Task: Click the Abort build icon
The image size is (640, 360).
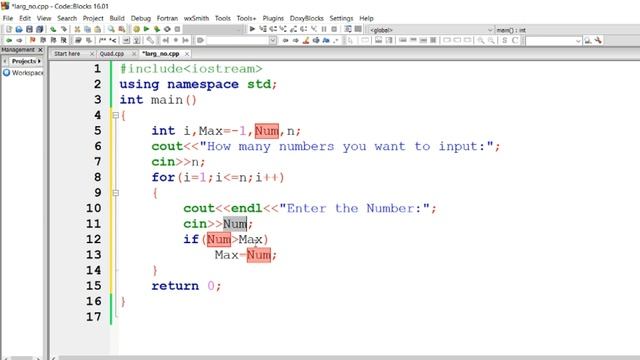Action: (177, 29)
